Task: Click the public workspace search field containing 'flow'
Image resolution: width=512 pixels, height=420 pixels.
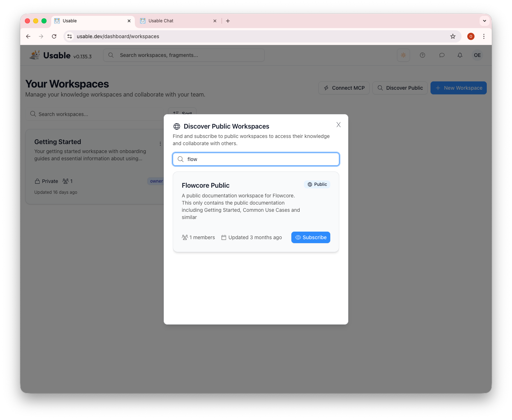Action: (x=256, y=159)
